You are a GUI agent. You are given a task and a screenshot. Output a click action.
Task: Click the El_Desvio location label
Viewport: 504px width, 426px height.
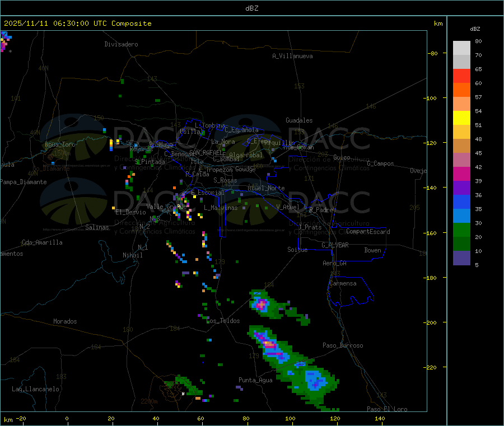point(130,212)
